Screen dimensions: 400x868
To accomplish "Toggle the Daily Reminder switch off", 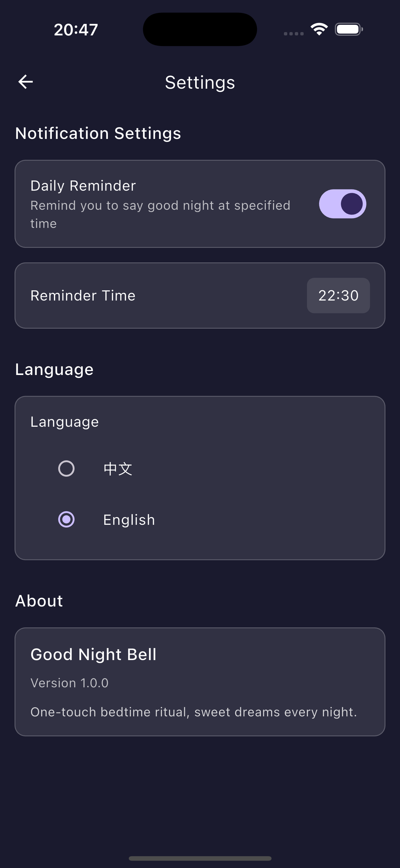I will (x=342, y=204).
